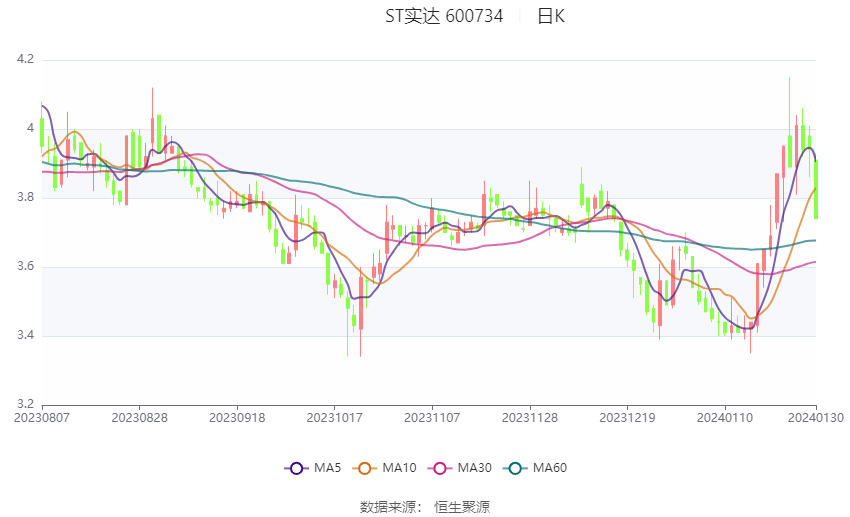Hide the MA5 series via its label
The height and width of the screenshot is (517, 850).
pos(327,468)
